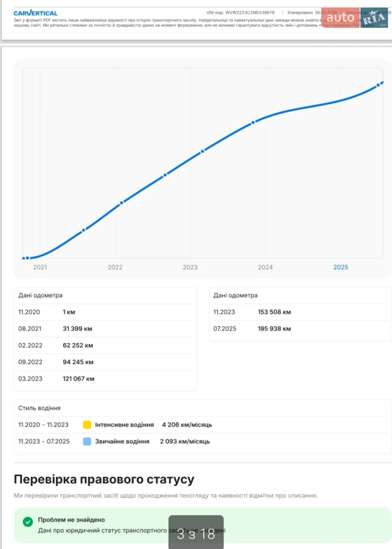Click the 11.2023 reading of 153 508 км

click(x=274, y=312)
